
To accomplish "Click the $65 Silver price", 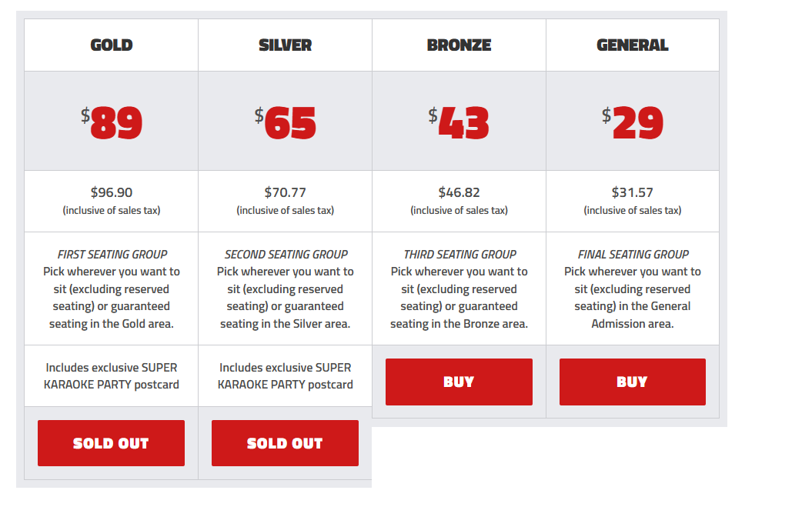I will click(286, 122).
